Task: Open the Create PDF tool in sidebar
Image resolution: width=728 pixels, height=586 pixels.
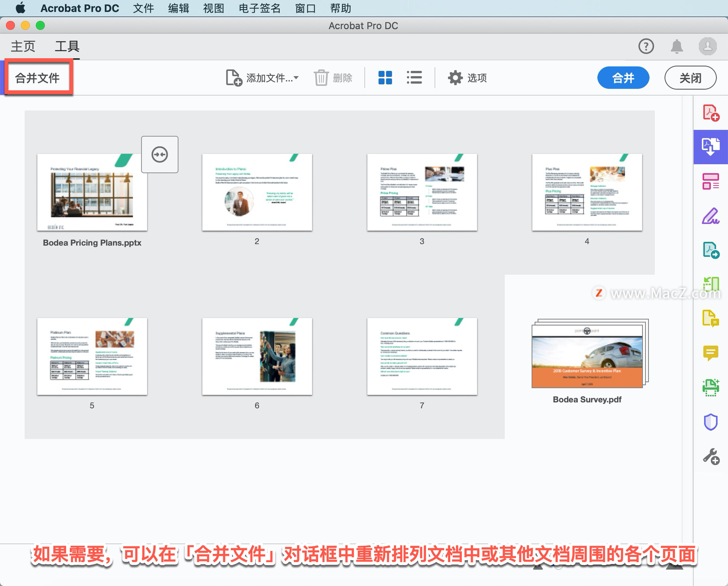Action: point(711,113)
